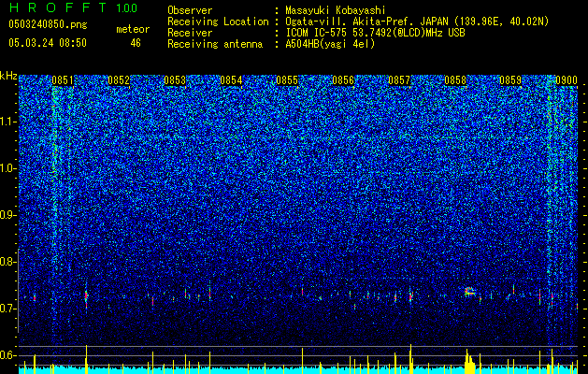This screenshot has height=374, width=588.
Task: Click observer name Masayuki Kobayashi
Action: (336, 10)
